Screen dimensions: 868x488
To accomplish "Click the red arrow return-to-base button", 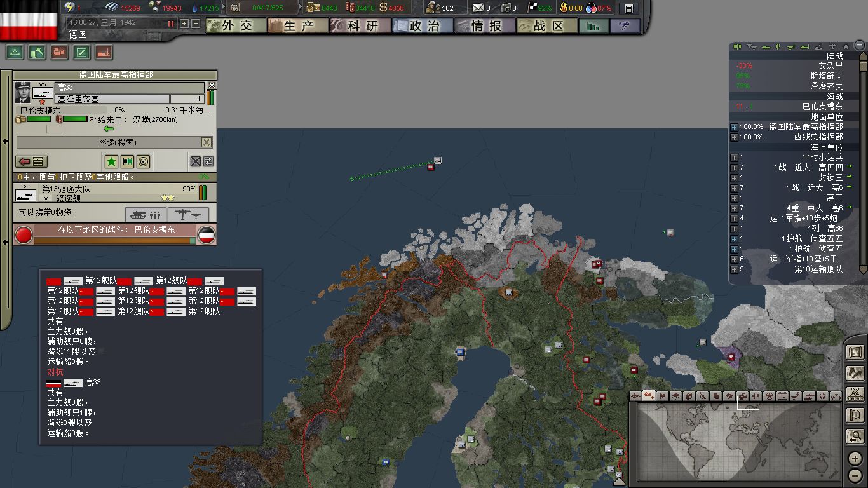I will (31, 161).
